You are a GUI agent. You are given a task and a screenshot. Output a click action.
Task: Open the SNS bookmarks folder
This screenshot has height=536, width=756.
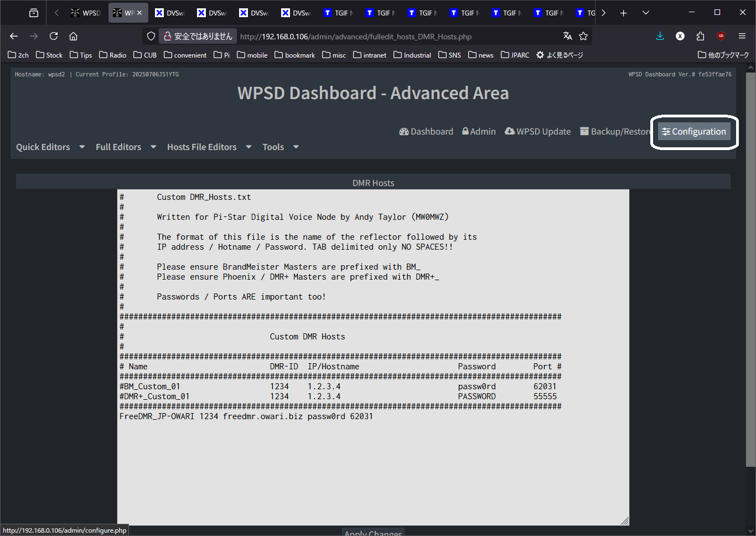449,55
